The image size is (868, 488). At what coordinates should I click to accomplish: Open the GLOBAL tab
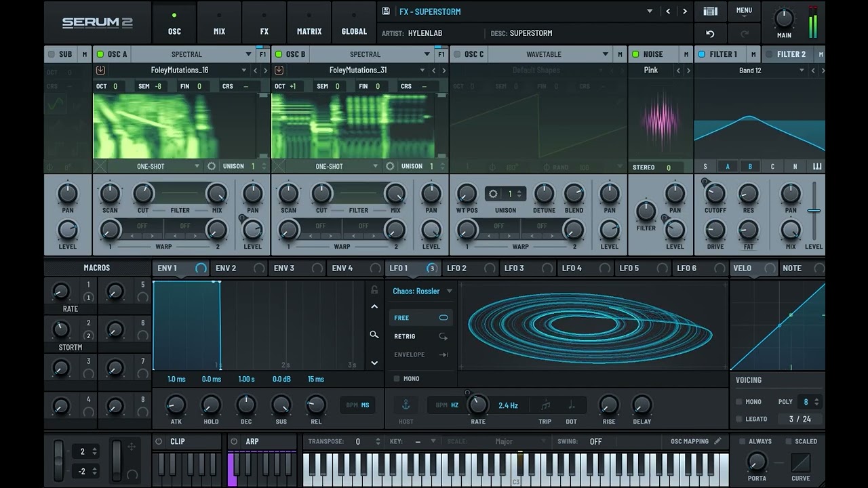tap(354, 24)
